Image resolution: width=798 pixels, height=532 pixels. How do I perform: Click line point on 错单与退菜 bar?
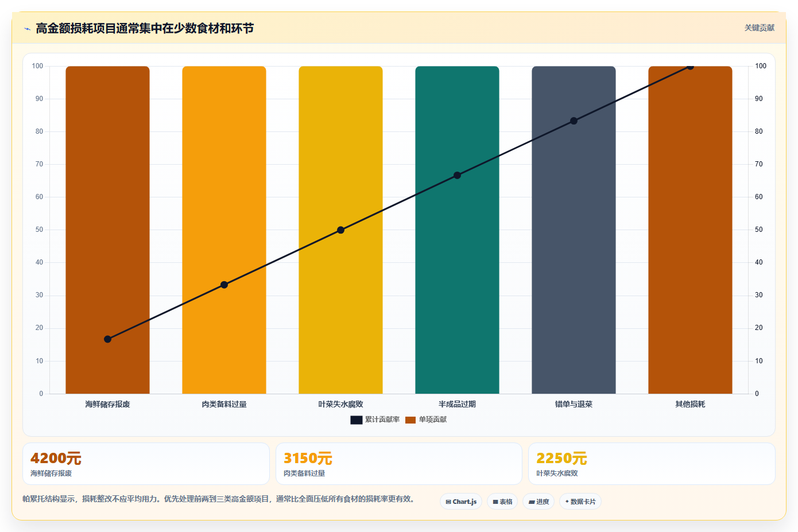pyautogui.click(x=574, y=121)
